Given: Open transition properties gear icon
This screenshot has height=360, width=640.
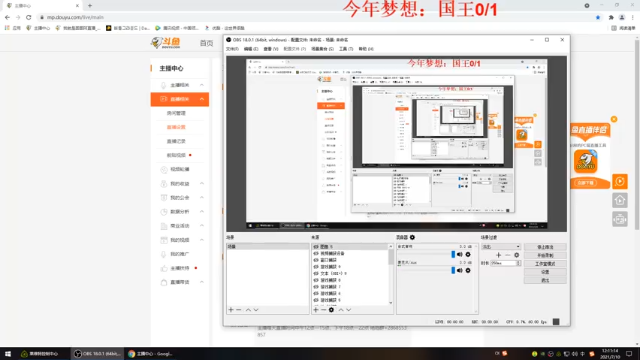Looking at the screenshot, I should [516, 255].
